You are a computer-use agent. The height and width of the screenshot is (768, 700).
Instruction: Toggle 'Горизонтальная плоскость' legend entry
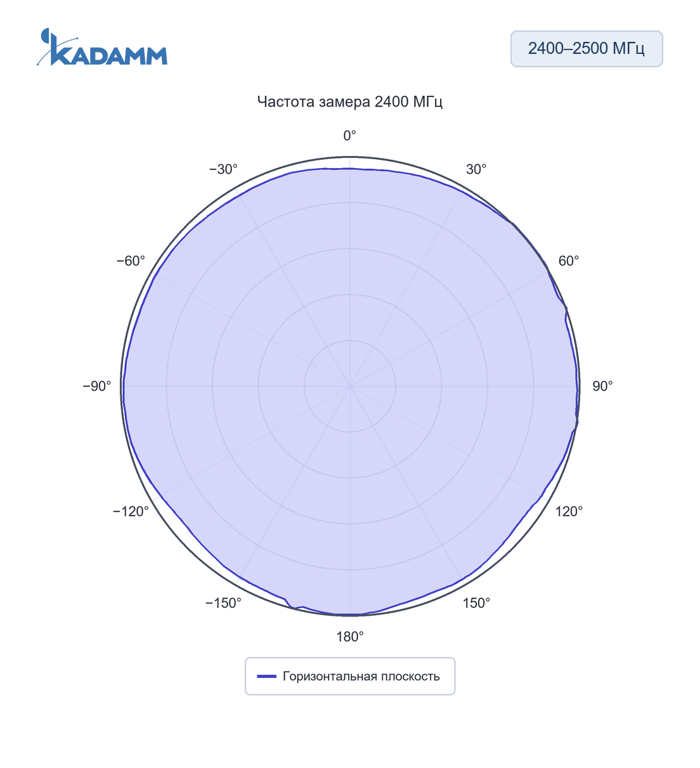tap(350, 676)
